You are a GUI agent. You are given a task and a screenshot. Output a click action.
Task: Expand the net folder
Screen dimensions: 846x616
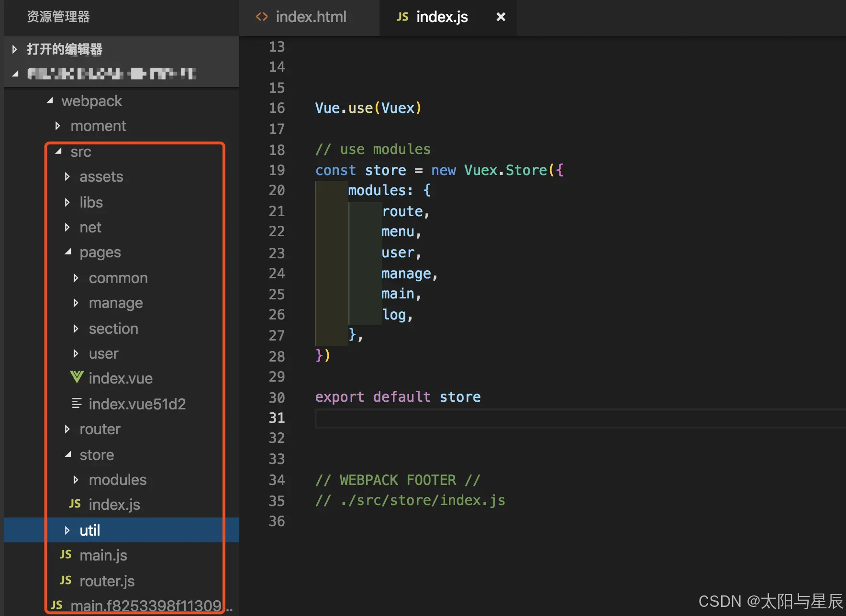pos(67,227)
